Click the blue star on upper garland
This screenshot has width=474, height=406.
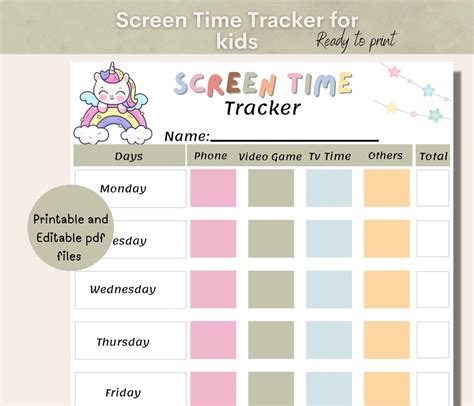pyautogui.click(x=428, y=90)
